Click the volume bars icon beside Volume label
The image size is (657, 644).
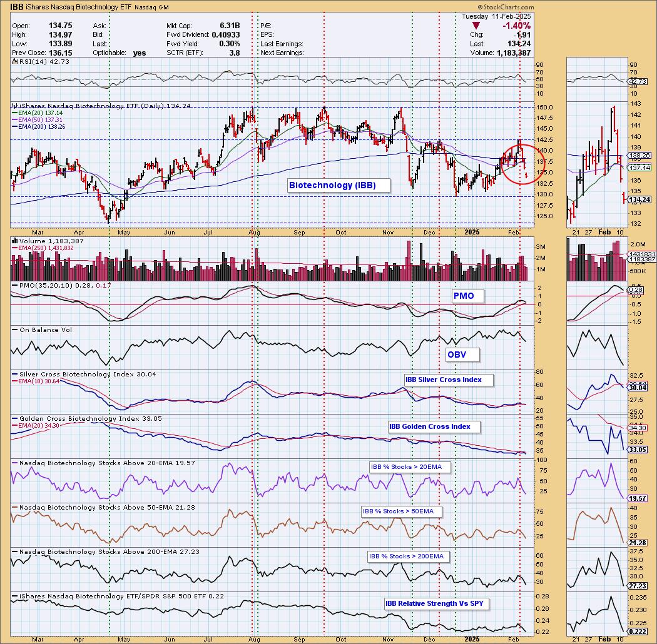click(14, 241)
